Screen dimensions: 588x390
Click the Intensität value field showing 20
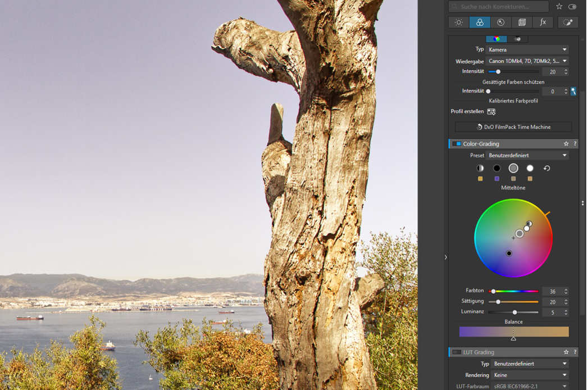click(553, 72)
